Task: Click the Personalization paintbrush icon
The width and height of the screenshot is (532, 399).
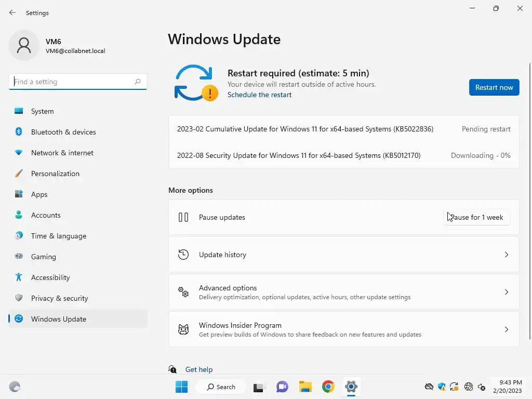Action: (19, 174)
